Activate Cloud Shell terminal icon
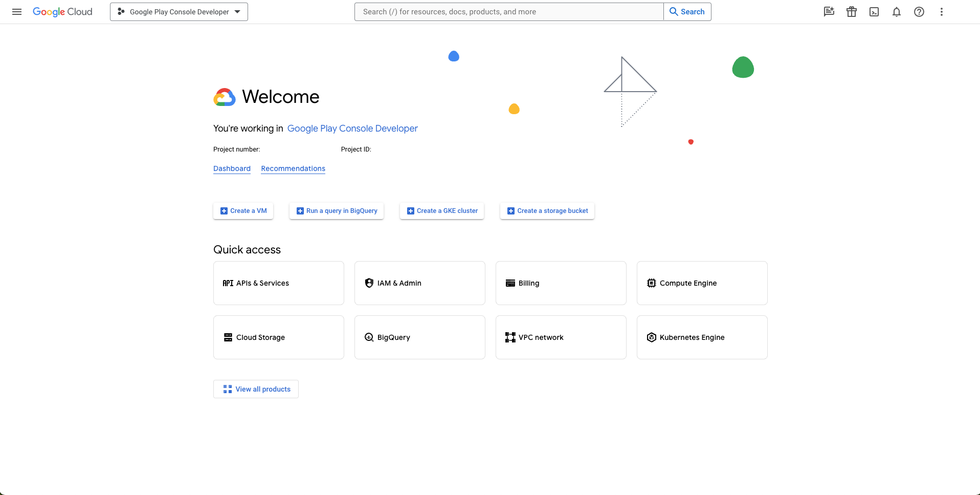 coord(874,11)
